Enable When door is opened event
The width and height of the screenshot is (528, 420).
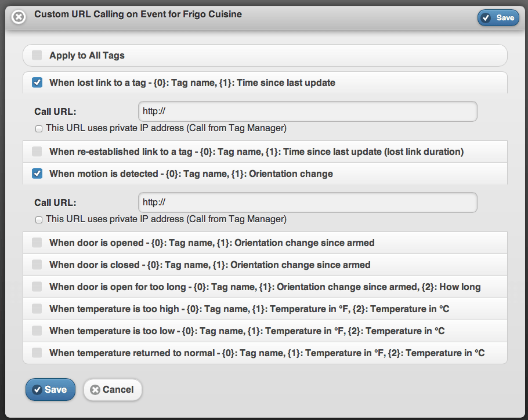click(37, 242)
